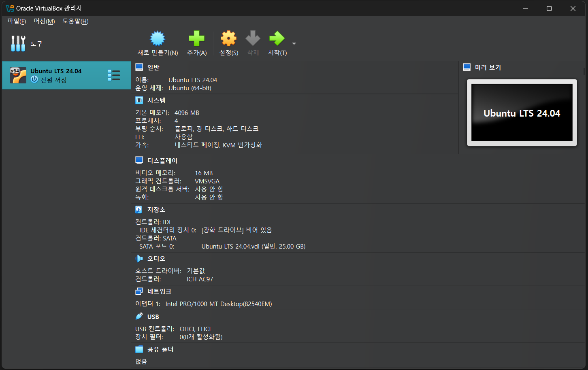
Task: Click the 오디오 speaker icon
Action: point(139,258)
